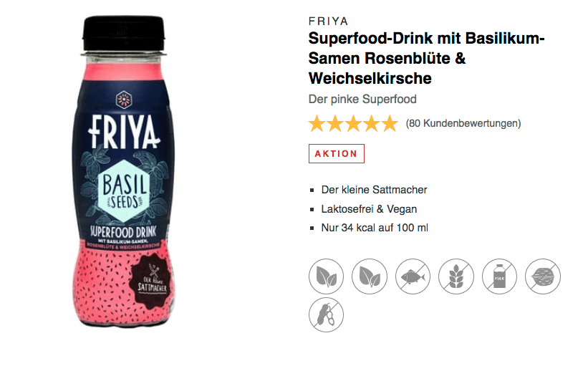Click the 'Der pinke Superfood' subtitle
The width and height of the screenshot is (588, 366).
point(362,99)
